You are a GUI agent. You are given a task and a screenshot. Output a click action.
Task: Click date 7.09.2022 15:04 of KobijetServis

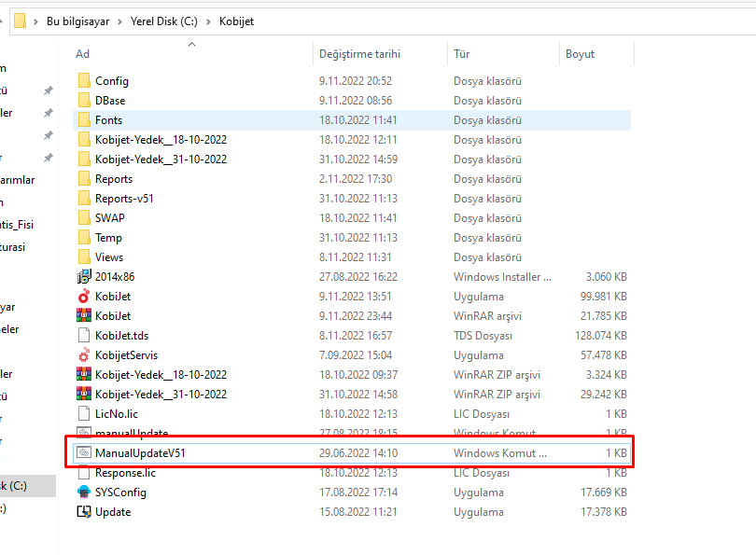(x=356, y=354)
